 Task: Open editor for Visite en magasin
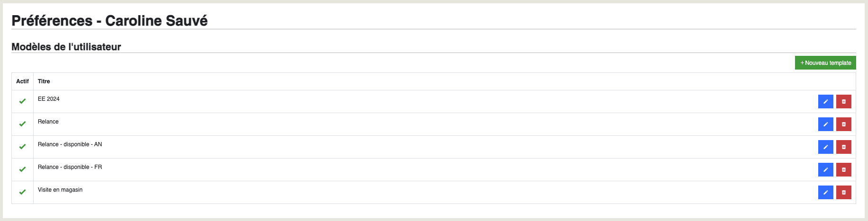pyautogui.click(x=825, y=193)
